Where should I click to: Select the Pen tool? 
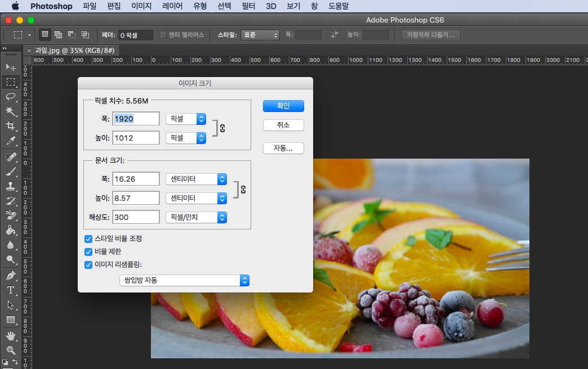[x=11, y=276]
